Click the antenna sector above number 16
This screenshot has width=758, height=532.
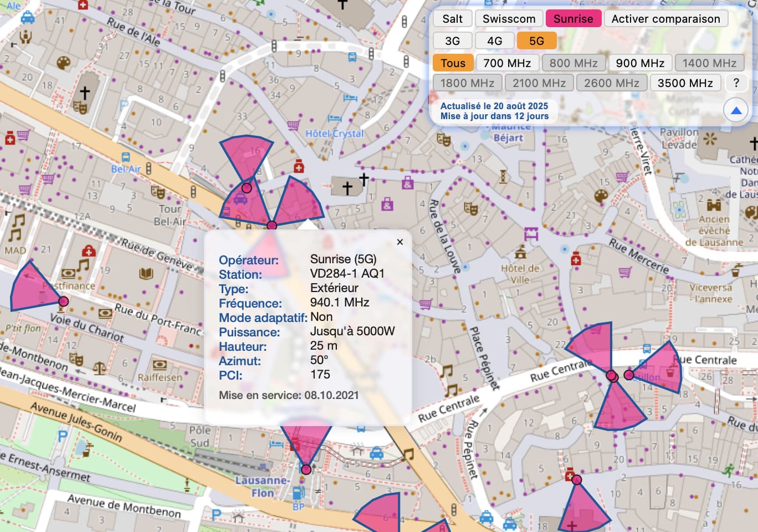247,157
